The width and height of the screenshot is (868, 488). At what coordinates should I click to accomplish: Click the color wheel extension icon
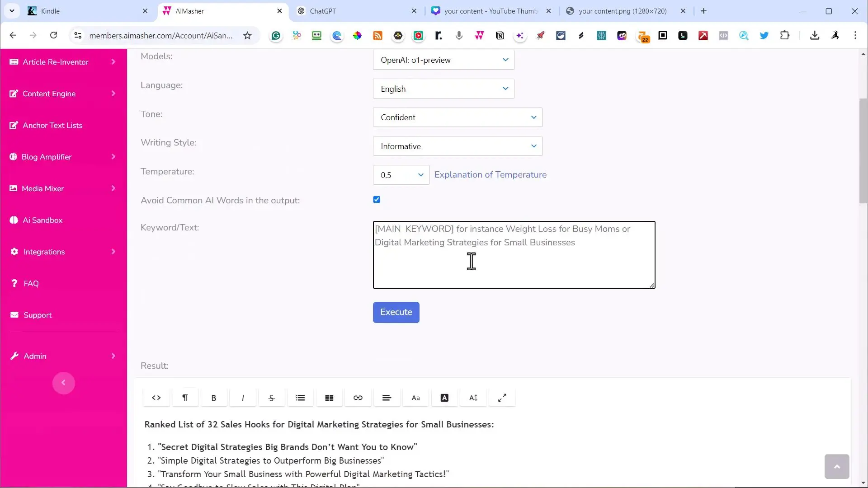pos(357,36)
